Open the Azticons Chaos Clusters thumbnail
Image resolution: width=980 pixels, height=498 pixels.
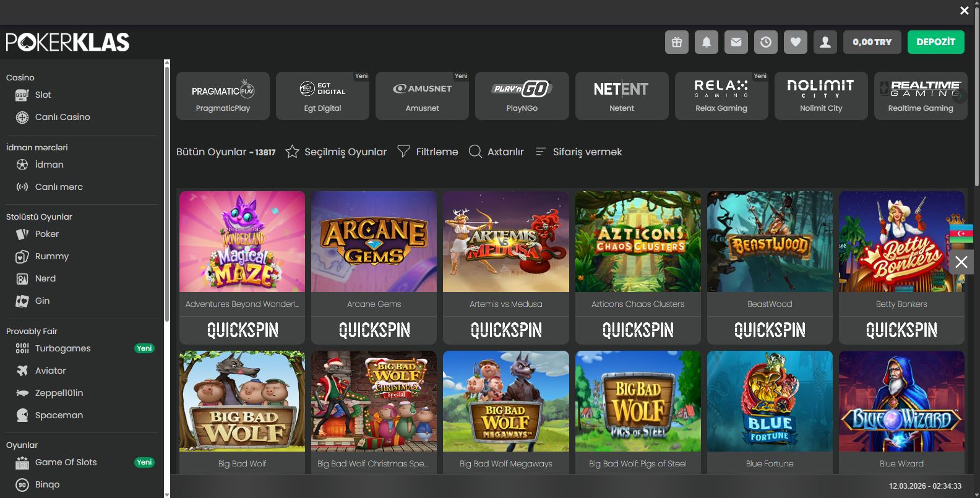(638, 241)
